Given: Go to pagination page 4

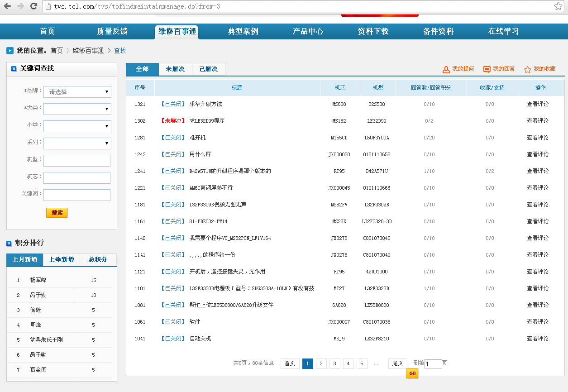Looking at the screenshot, I should (x=348, y=363).
